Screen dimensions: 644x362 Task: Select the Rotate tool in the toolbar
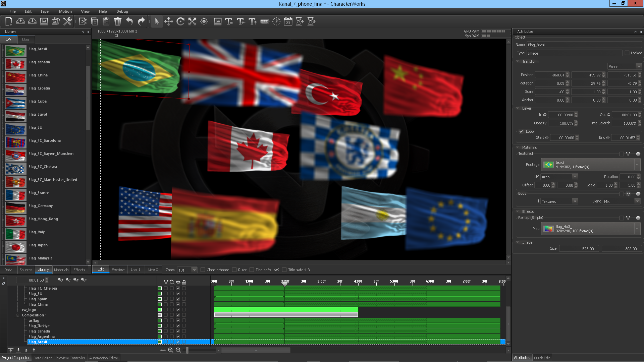click(180, 22)
